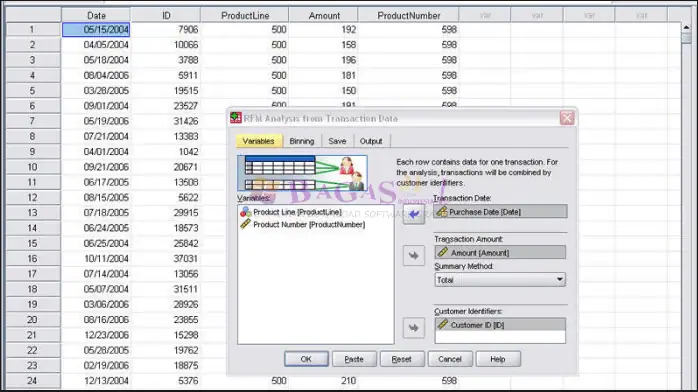
Task: Select the Variables tab
Action: pos(259,141)
